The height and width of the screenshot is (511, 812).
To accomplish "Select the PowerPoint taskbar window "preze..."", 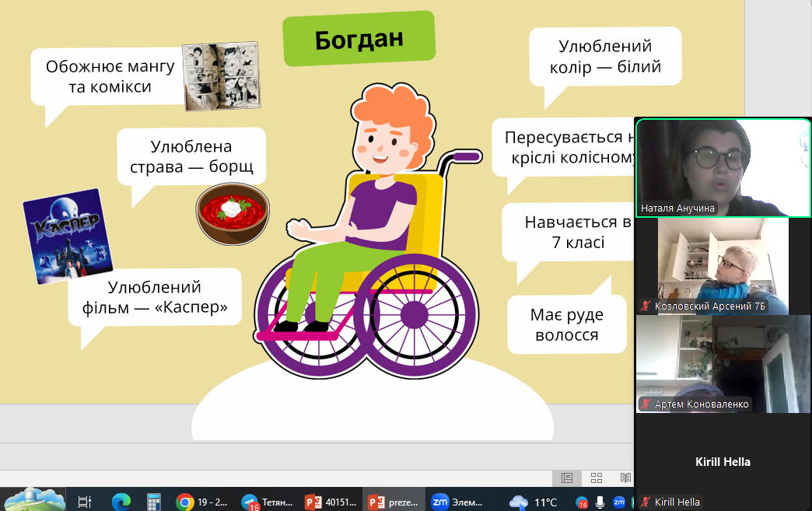I will pyautogui.click(x=394, y=502).
